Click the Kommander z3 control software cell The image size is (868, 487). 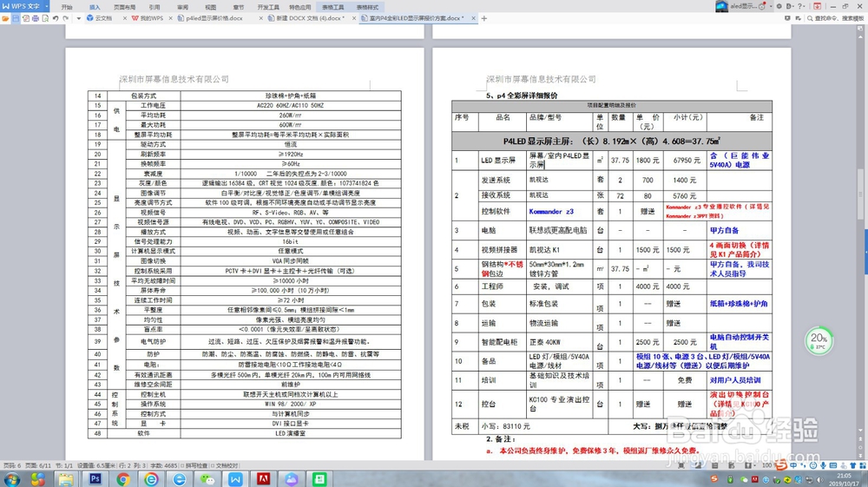[x=560, y=212]
